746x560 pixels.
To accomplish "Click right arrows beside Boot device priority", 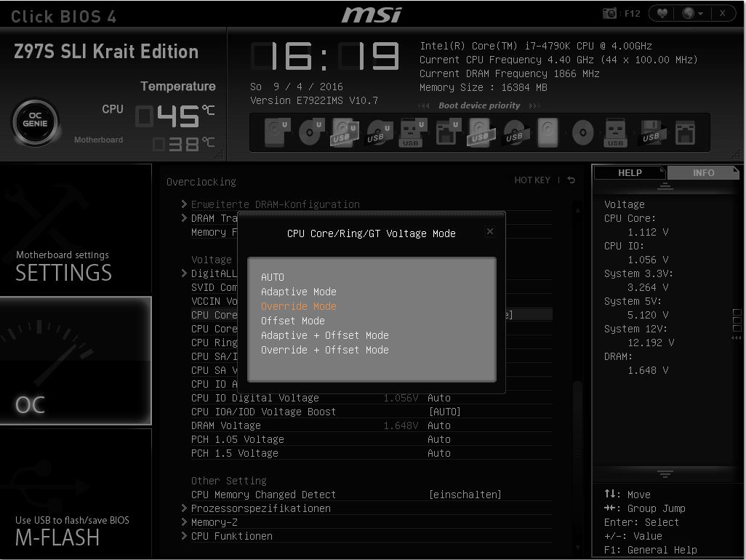I will point(534,105).
